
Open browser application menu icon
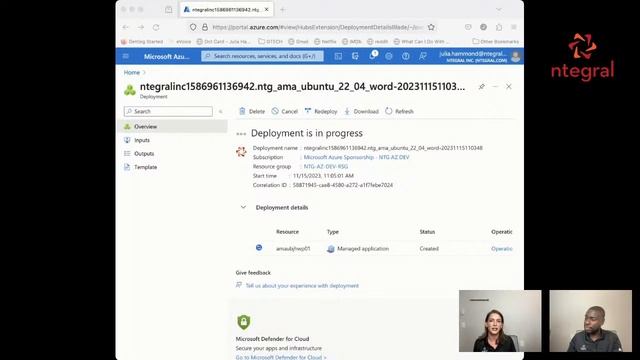click(514, 27)
